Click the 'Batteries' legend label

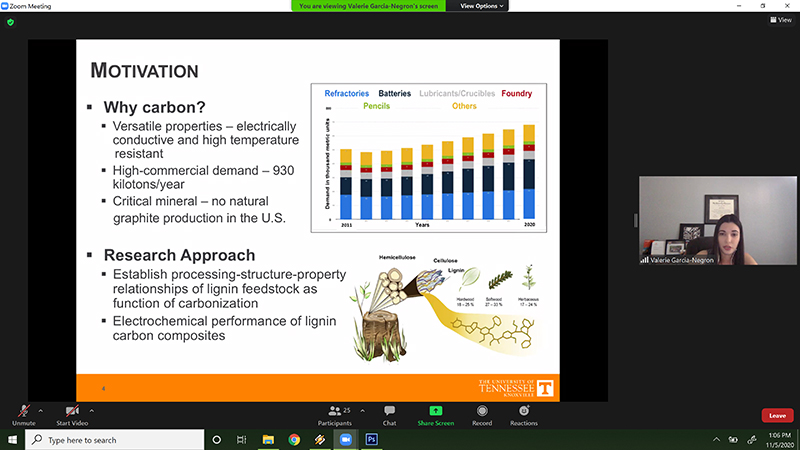(x=394, y=93)
